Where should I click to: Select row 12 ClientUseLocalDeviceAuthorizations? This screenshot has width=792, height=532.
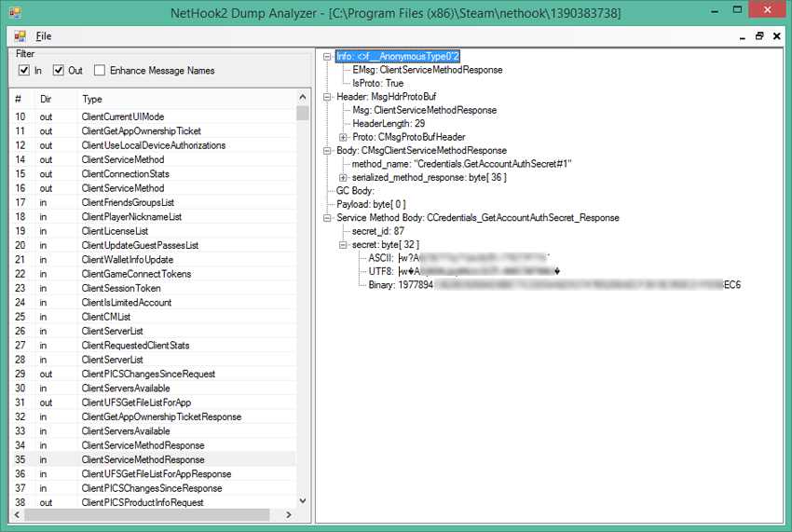[153, 145]
